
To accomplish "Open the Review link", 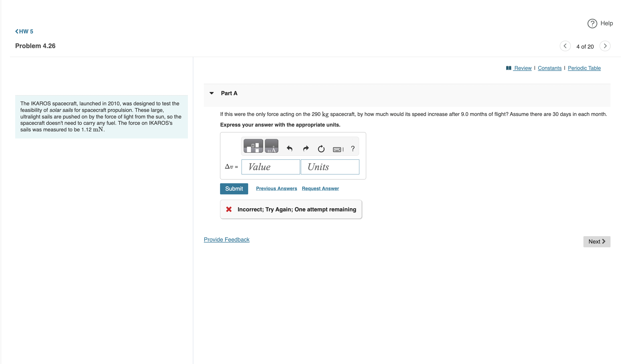I will (x=522, y=68).
